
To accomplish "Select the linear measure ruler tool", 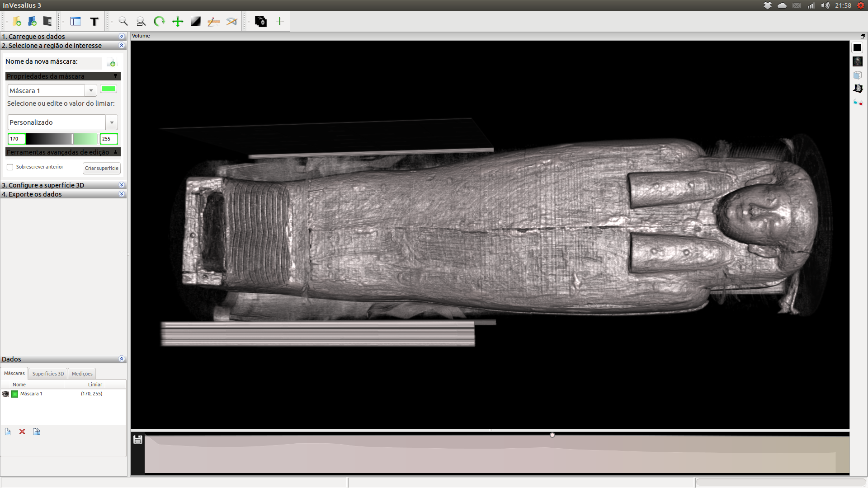I will [213, 21].
